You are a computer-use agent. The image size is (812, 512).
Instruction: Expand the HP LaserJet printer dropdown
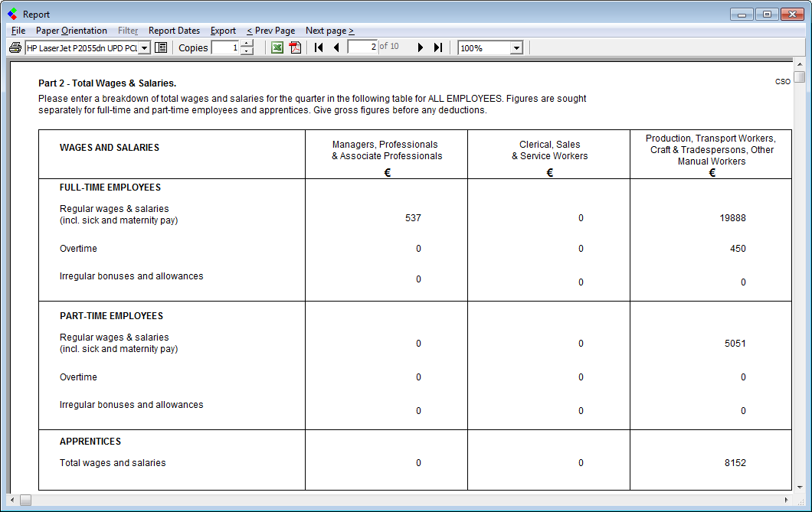coord(144,48)
